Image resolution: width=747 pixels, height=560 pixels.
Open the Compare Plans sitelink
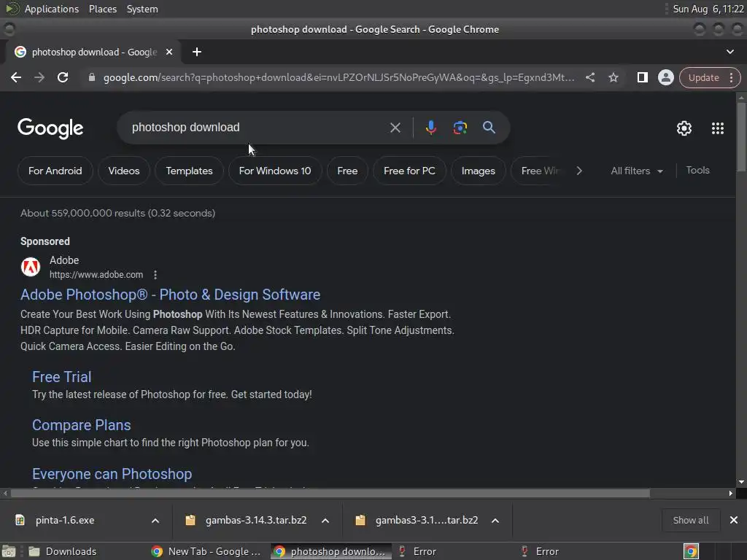[82, 425]
